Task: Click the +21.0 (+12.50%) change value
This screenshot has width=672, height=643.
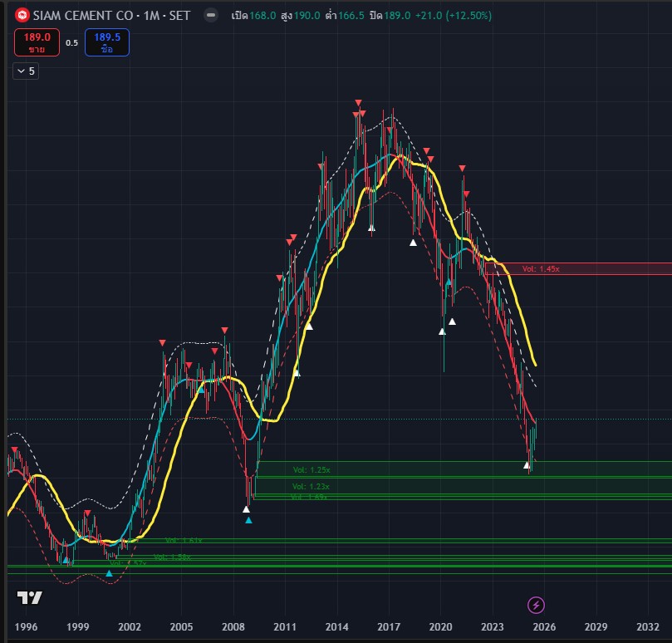Action: (x=454, y=16)
